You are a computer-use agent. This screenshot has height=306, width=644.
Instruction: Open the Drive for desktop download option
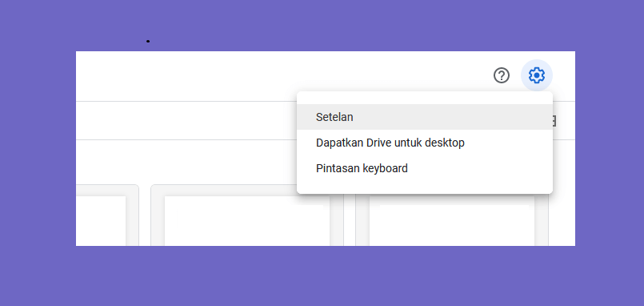coord(425,143)
